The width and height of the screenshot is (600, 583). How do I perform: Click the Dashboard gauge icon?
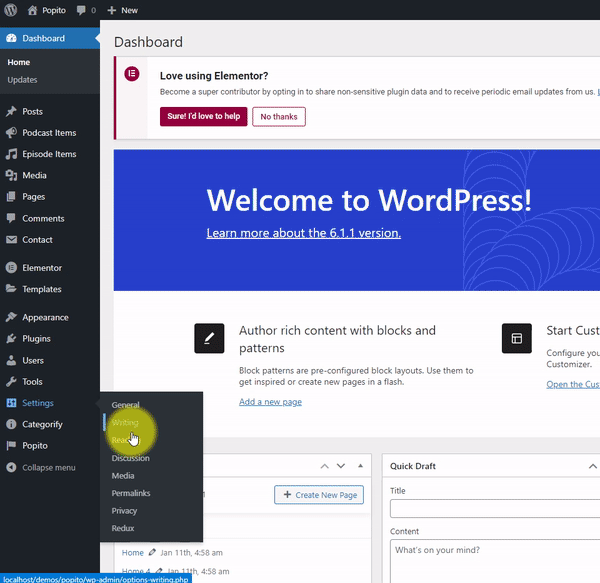pos(11,38)
